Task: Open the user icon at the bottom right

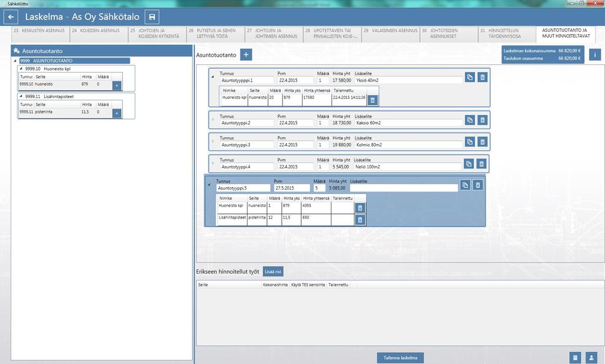Action: pos(591,358)
